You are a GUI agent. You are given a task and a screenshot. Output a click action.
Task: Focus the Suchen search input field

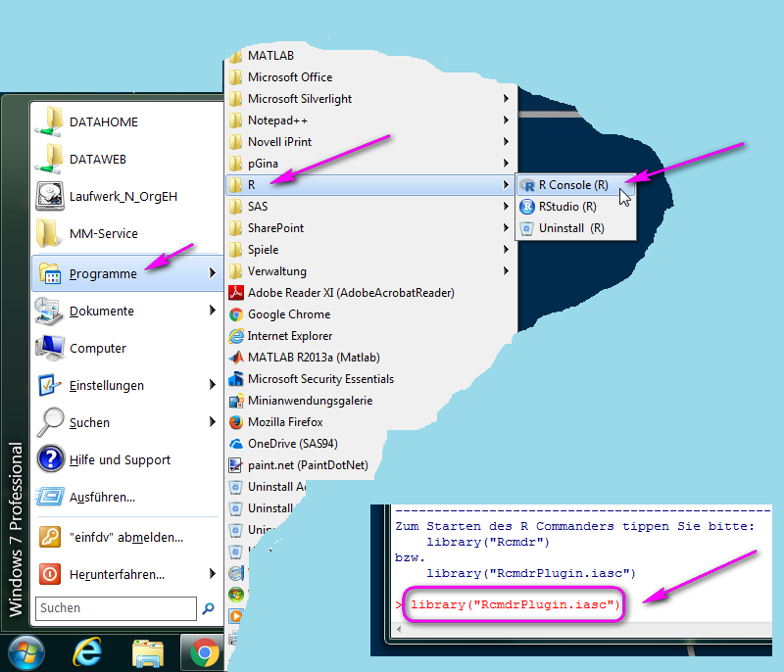coord(116,608)
